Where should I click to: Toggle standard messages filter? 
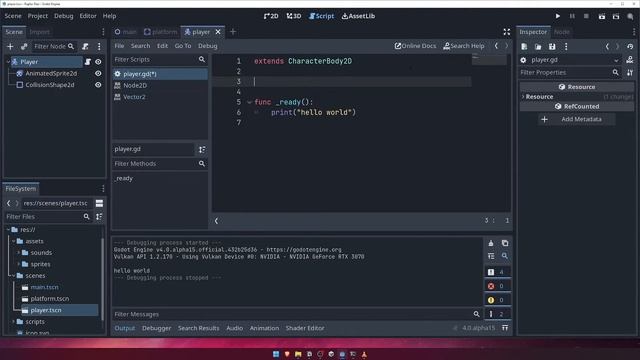click(497, 272)
